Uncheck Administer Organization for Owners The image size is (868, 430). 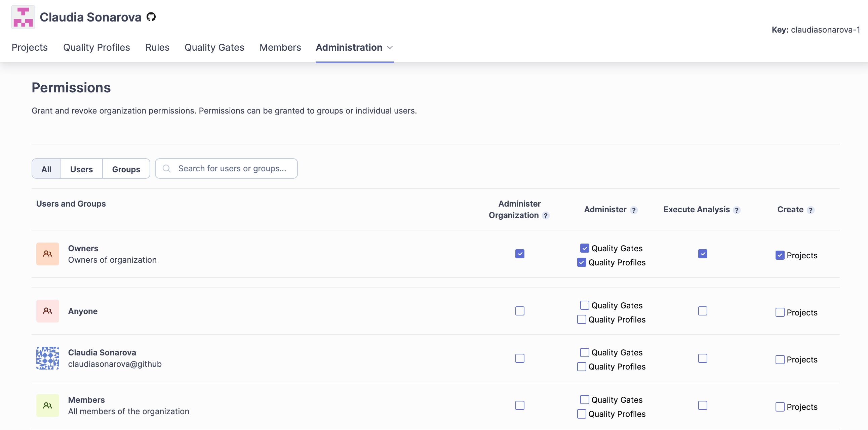click(520, 254)
